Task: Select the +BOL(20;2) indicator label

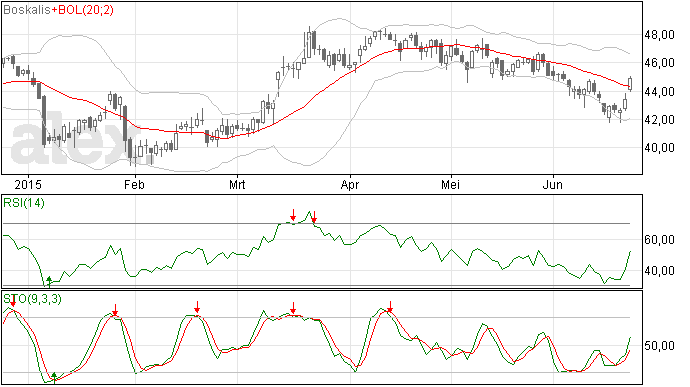Action: click(82, 10)
